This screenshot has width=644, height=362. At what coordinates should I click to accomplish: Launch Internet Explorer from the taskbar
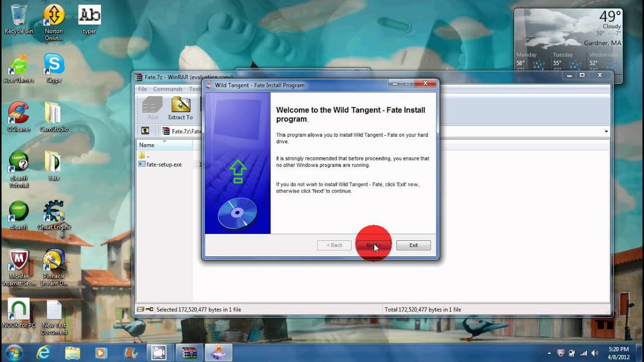click(43, 352)
